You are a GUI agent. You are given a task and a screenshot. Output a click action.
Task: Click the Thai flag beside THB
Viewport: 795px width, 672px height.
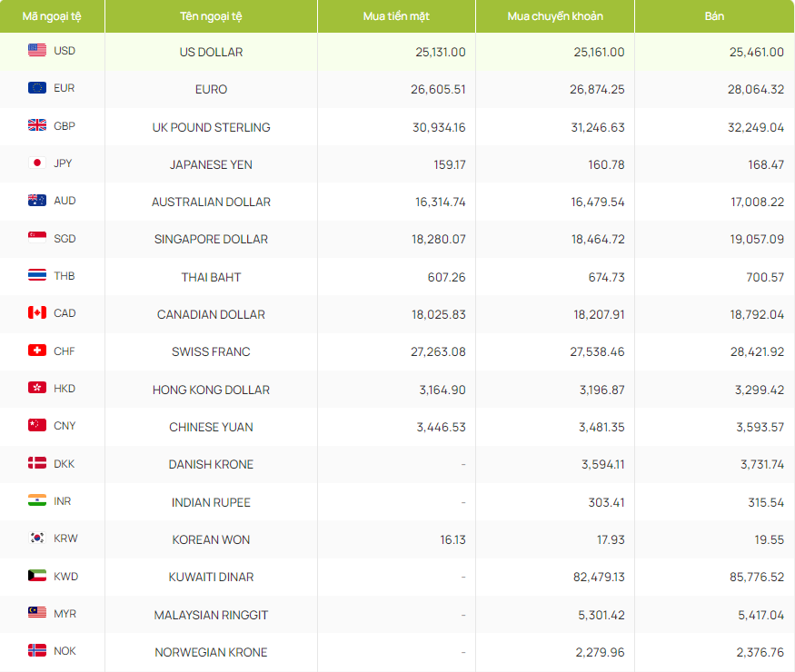[37, 276]
